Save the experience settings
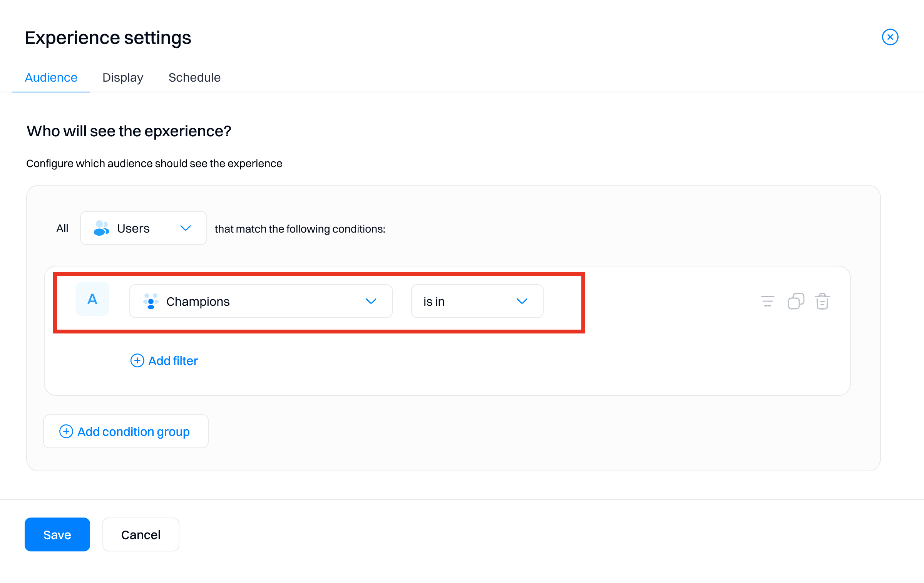The height and width of the screenshot is (583, 924). [x=57, y=534]
